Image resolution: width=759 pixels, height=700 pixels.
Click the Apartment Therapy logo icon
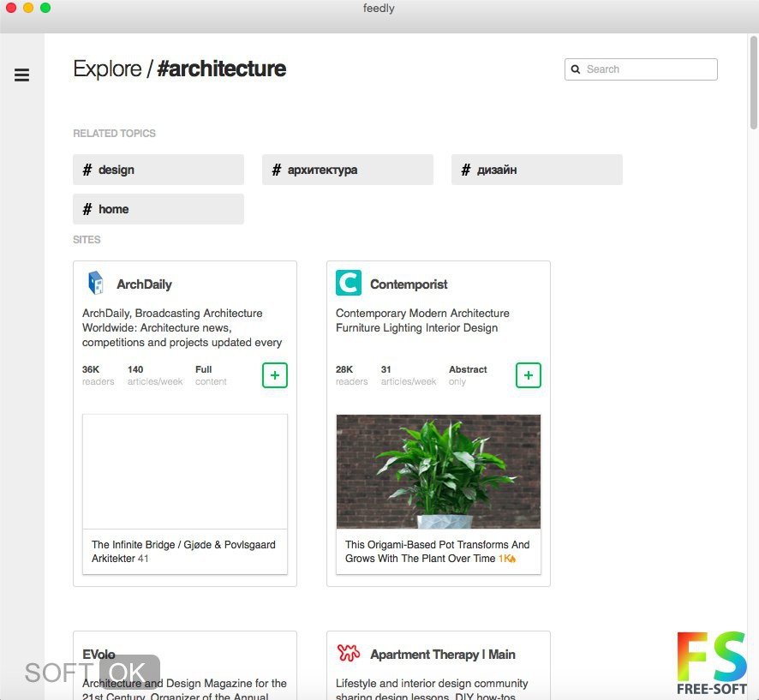(x=349, y=653)
